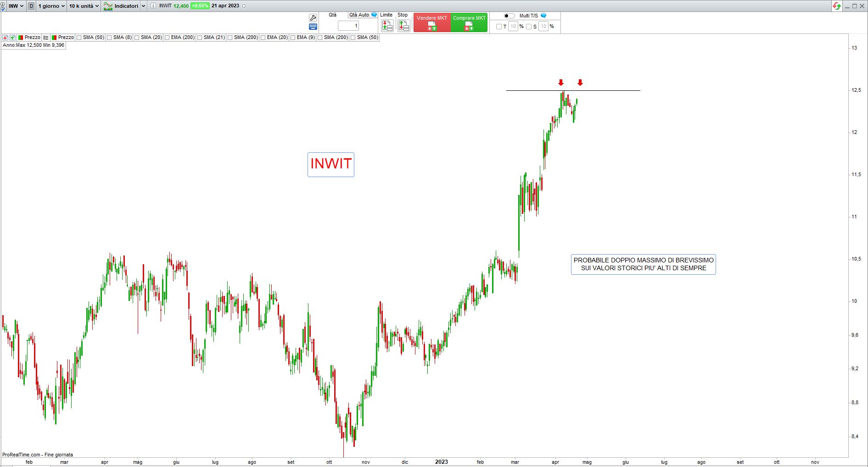
Task: Click the info icon beside INWIT
Action: tap(153, 6)
